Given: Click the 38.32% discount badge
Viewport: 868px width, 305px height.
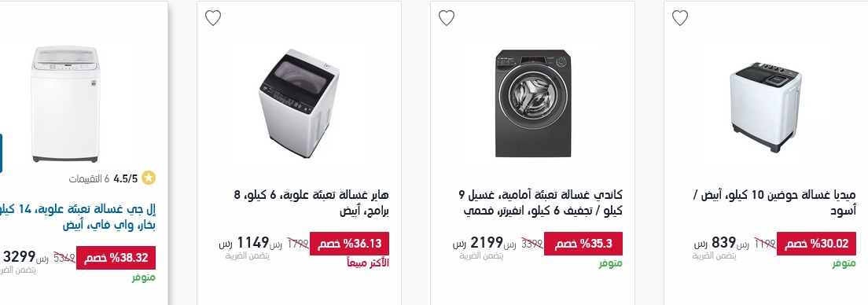Looking at the screenshot, I should pos(116,258).
